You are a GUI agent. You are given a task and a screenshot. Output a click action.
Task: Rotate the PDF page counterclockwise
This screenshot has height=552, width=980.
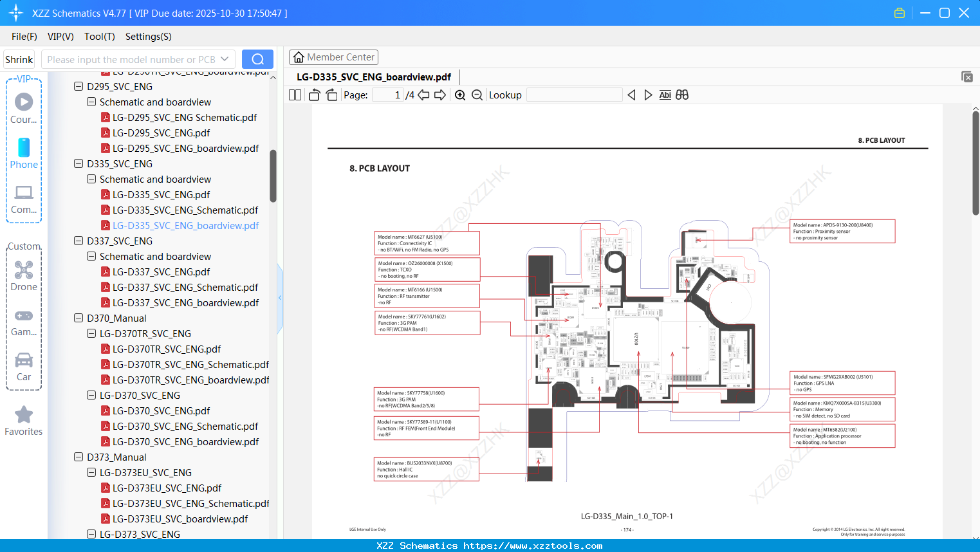tap(314, 95)
